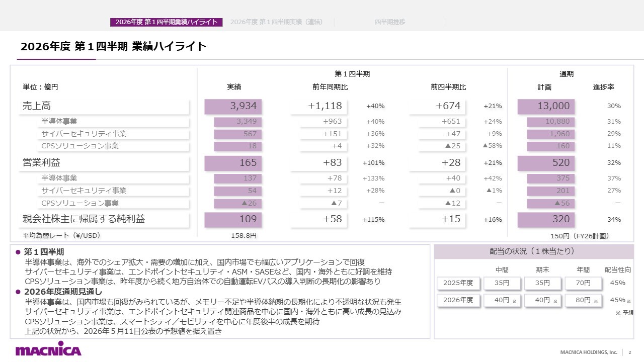Click operating profit value 165

[233, 163]
